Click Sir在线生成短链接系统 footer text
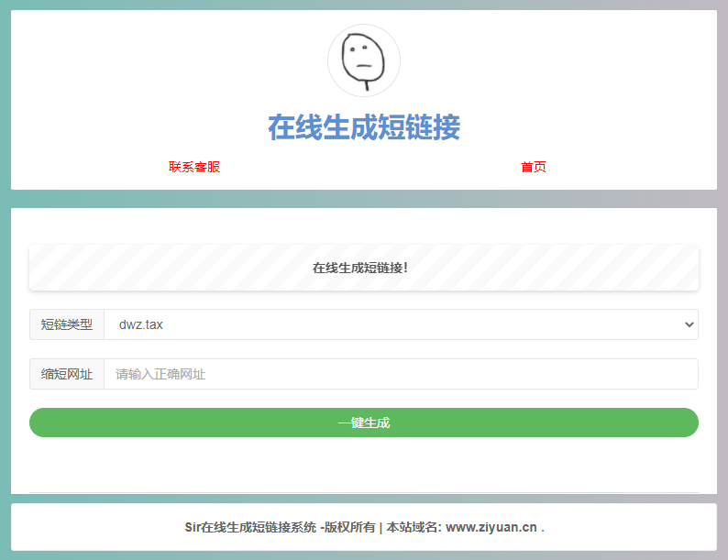This screenshot has width=728, height=560. 250,527
